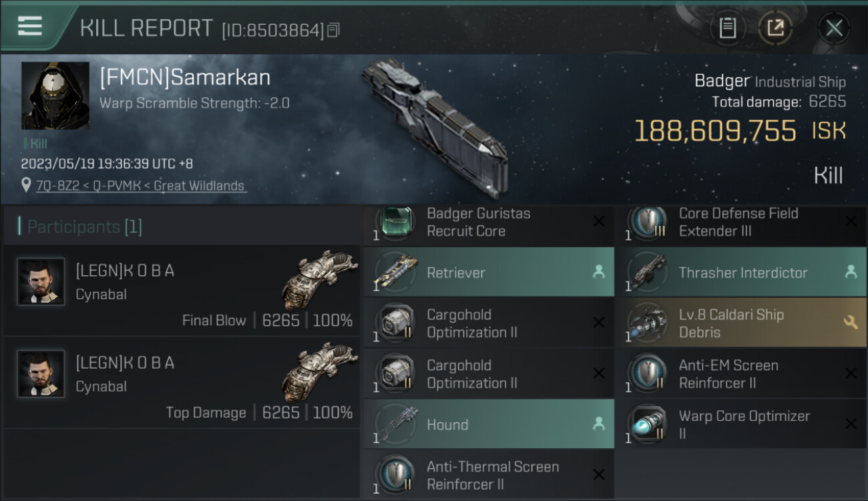
Task: Copy the kill report ID icon
Action: coord(334,30)
